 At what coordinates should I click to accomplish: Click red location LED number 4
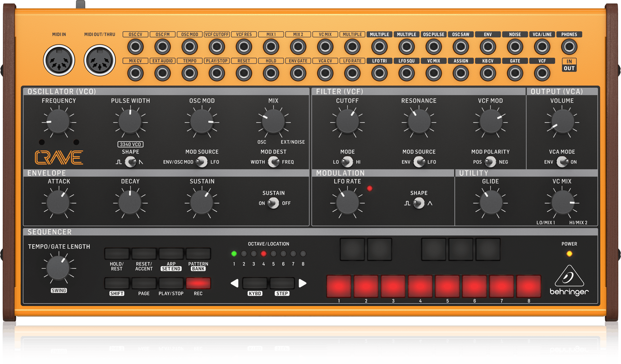point(264,254)
